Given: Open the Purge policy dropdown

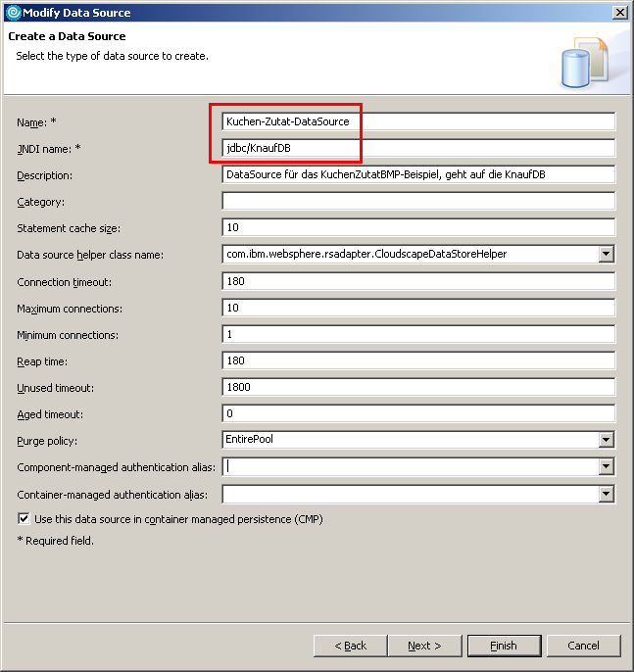Looking at the screenshot, I should [x=607, y=440].
